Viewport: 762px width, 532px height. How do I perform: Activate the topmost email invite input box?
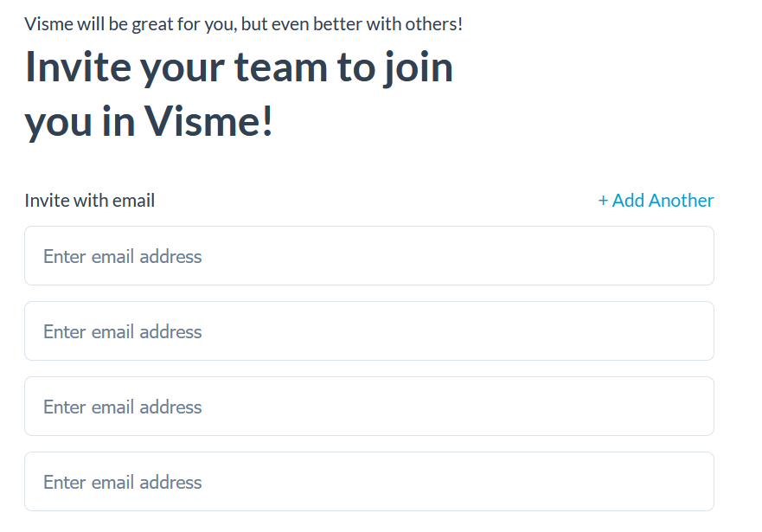(x=369, y=256)
